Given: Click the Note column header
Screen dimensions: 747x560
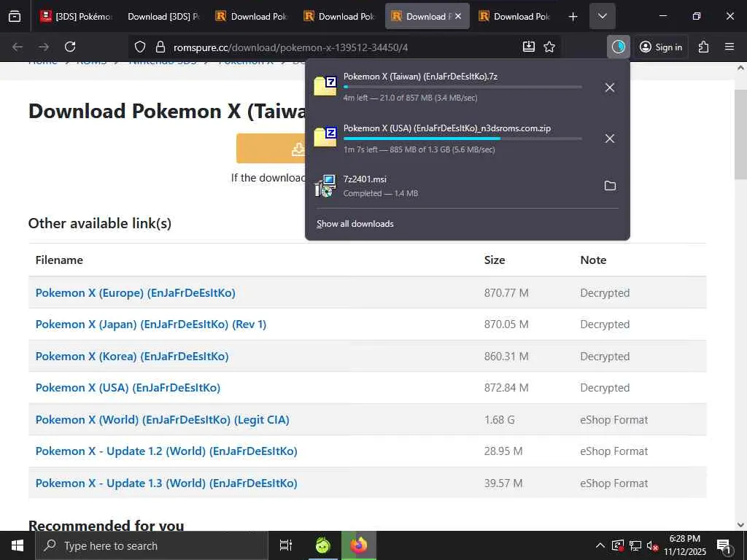Looking at the screenshot, I should [x=593, y=260].
